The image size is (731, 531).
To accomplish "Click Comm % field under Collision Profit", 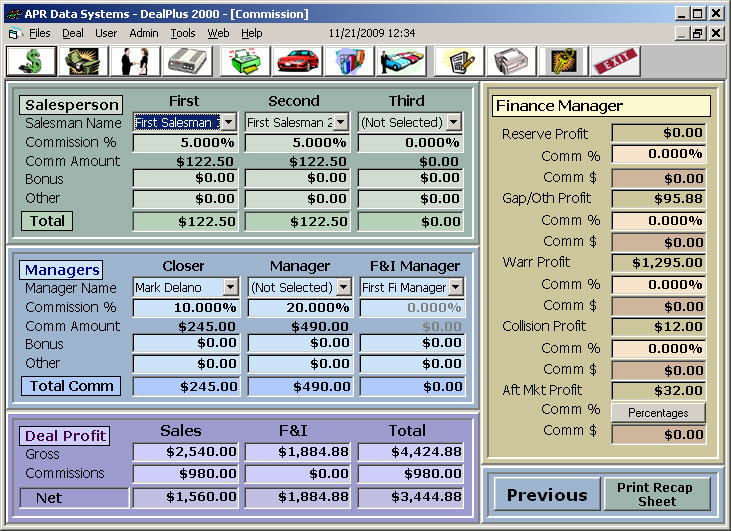I will [x=659, y=348].
